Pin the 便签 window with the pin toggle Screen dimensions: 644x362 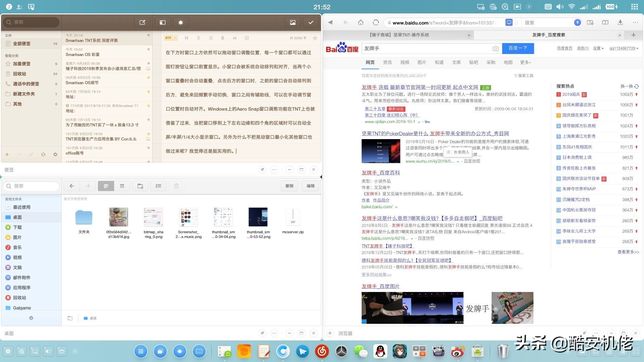pyautogui.click(x=262, y=170)
